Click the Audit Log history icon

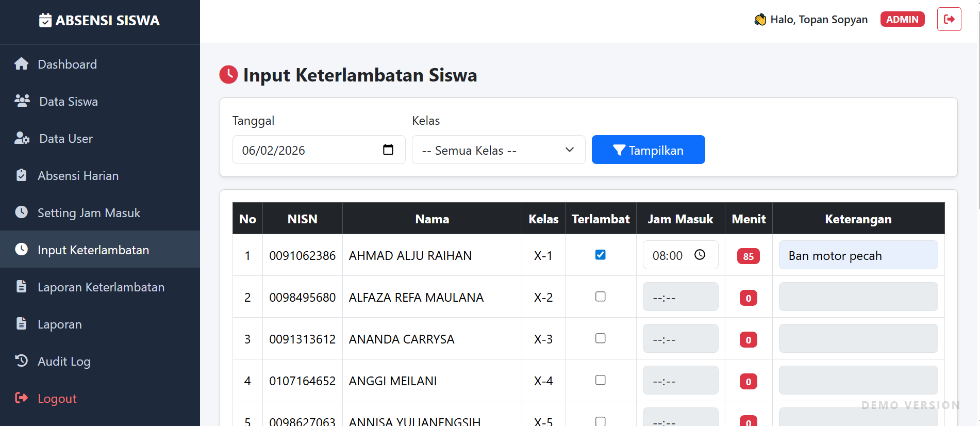pos(22,361)
